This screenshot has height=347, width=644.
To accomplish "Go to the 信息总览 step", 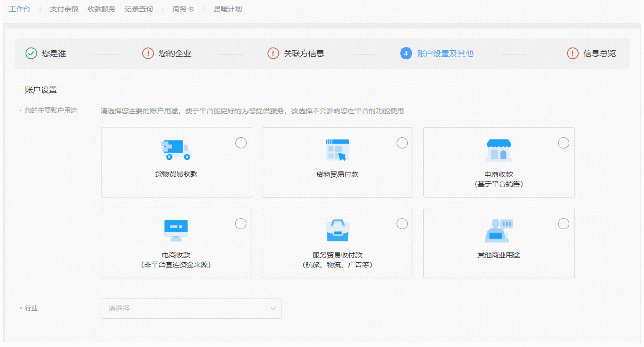I will coord(599,54).
